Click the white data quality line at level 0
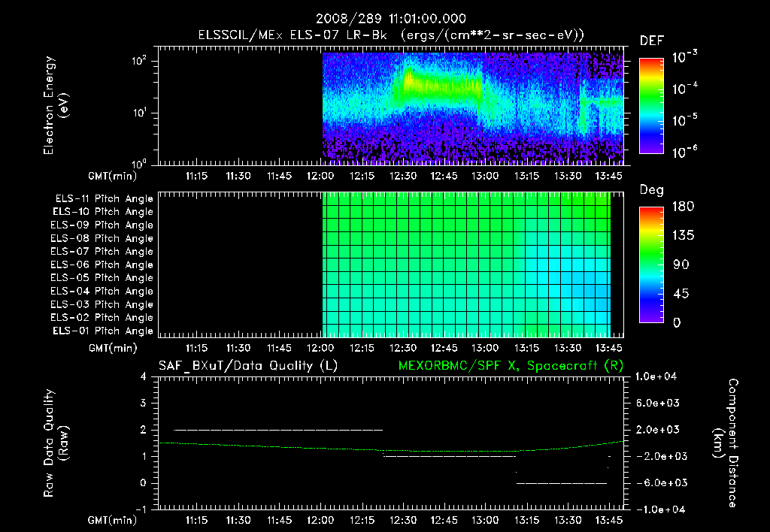The image size is (770, 532). pos(561,483)
